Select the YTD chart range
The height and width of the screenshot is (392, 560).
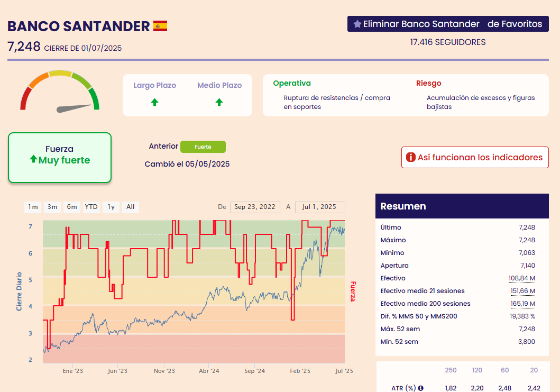pos(91,207)
